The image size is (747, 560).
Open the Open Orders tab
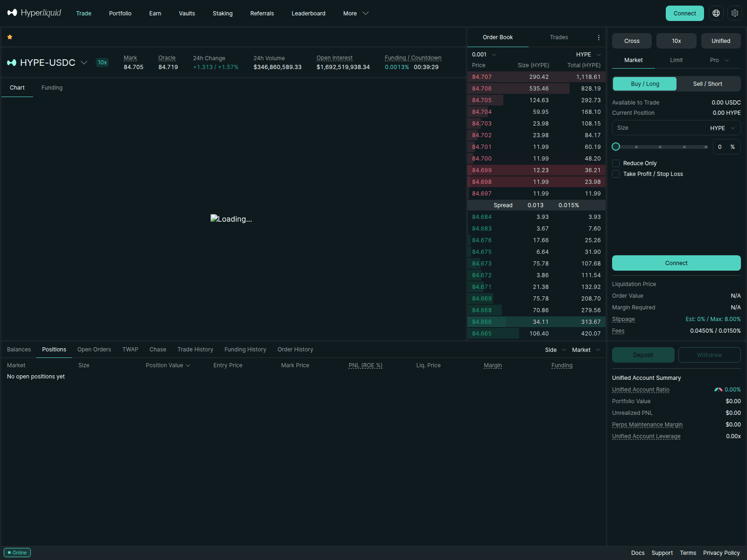point(94,350)
